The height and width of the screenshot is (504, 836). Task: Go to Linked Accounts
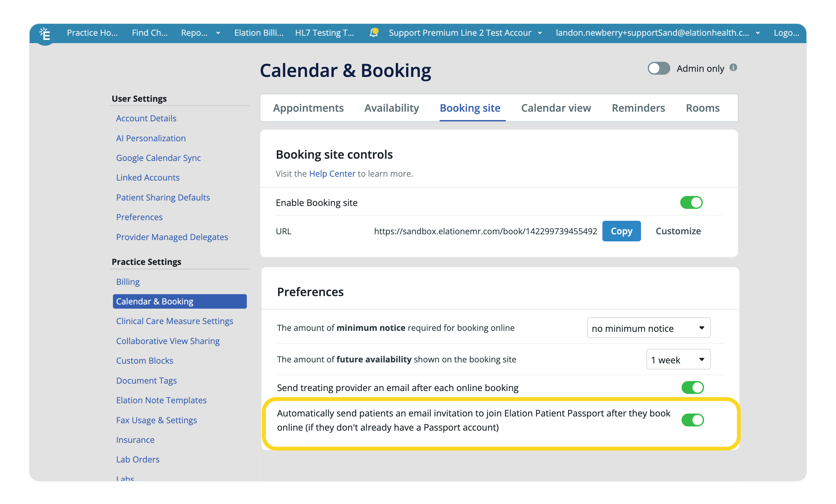click(x=148, y=178)
